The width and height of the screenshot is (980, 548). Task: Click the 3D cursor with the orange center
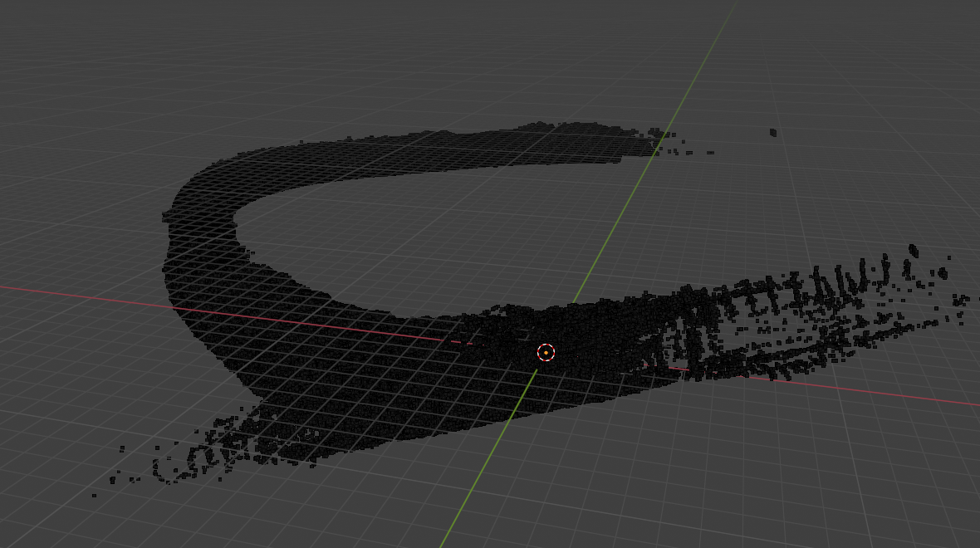tap(546, 352)
